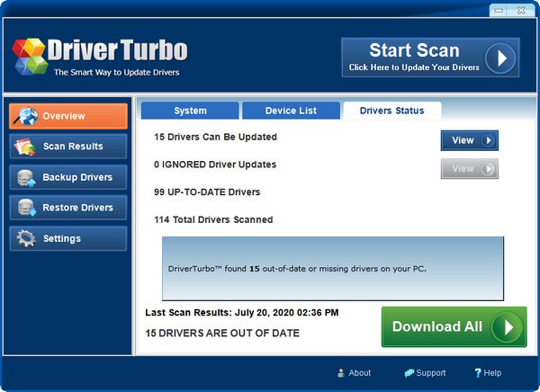Switch to the System tab

[x=190, y=111]
